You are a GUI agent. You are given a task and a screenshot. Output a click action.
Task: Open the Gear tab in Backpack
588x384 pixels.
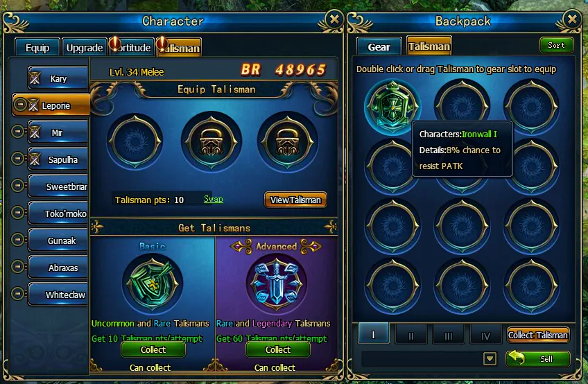pyautogui.click(x=379, y=47)
